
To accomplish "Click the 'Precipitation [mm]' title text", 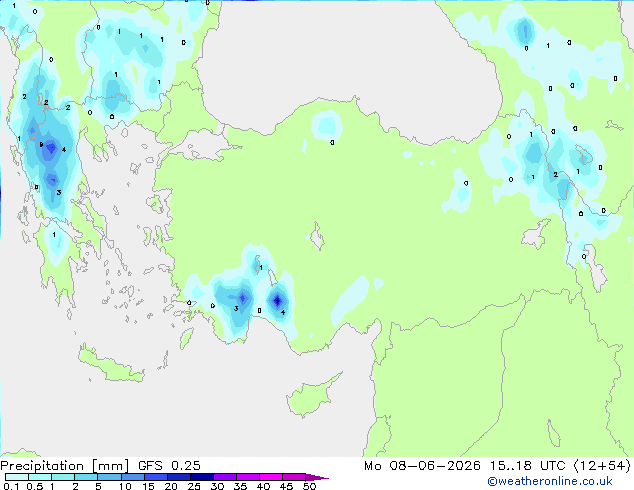I will [x=65, y=466].
